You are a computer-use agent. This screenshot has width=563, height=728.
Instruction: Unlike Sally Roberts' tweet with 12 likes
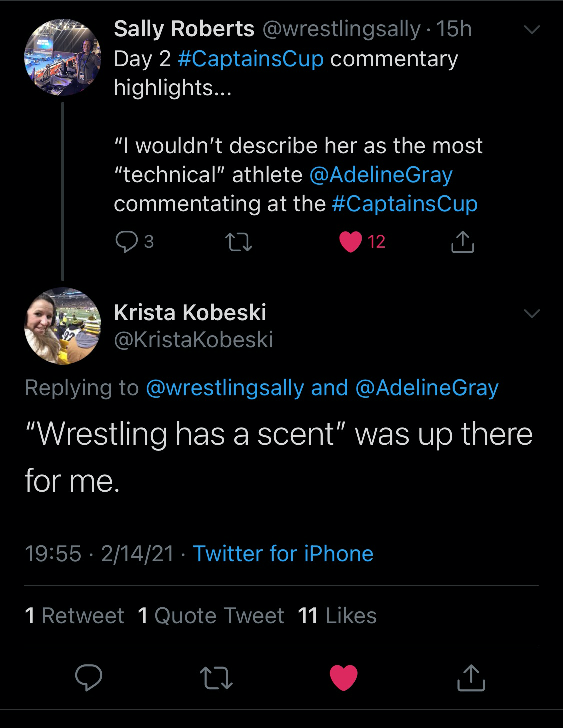(x=350, y=242)
